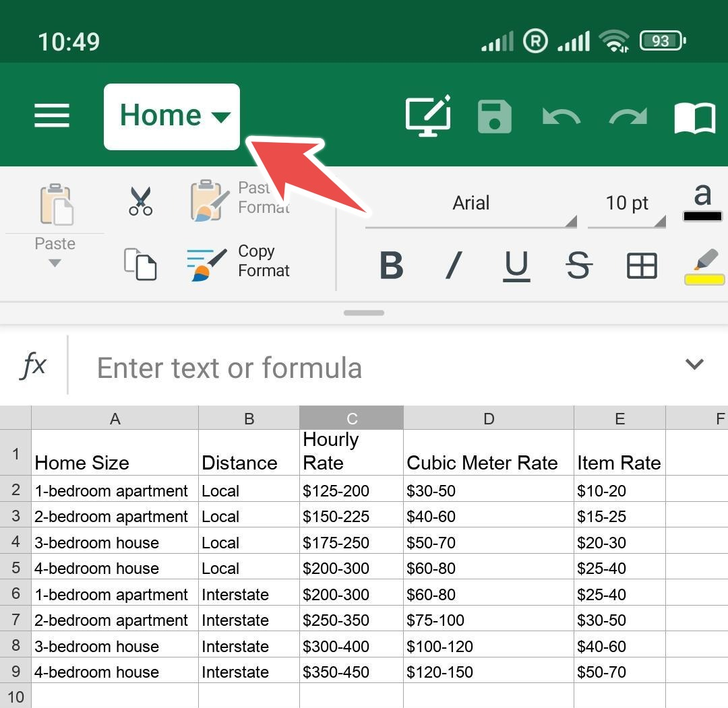
Task: Open the 10 pt font size dropdown
Action: click(x=627, y=203)
